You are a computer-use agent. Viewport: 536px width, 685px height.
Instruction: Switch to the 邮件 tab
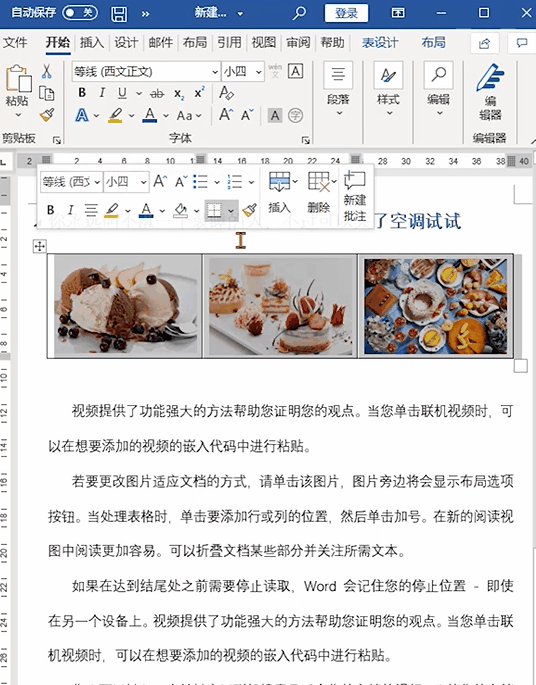[x=161, y=42]
